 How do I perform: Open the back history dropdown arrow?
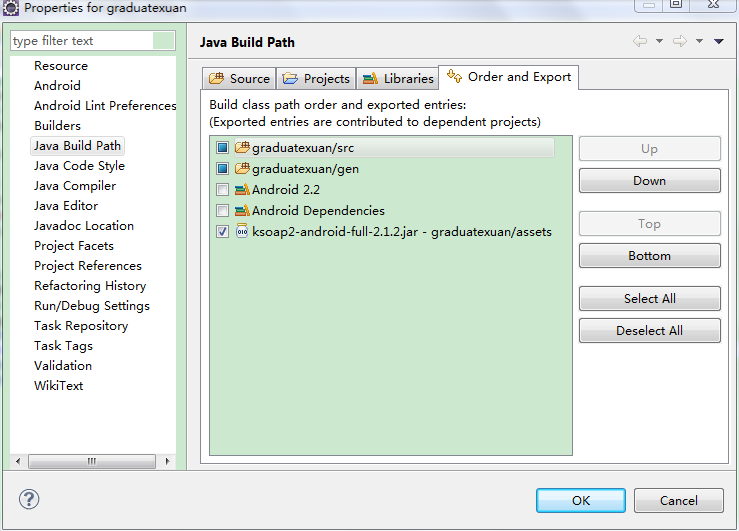[659, 41]
